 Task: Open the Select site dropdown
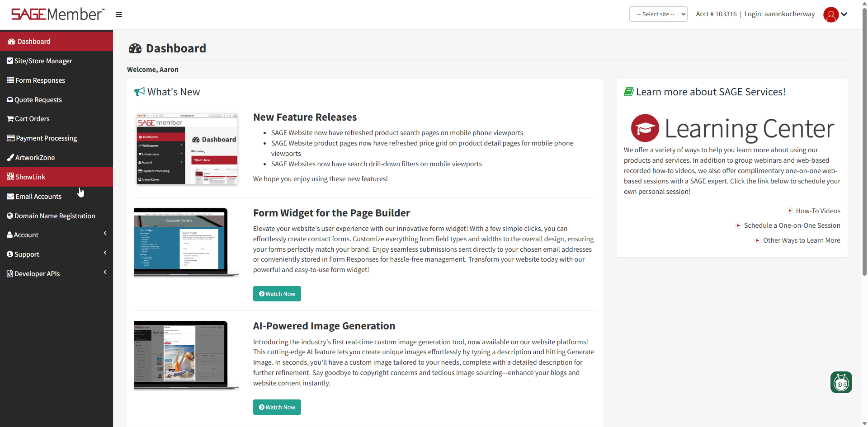coord(658,14)
